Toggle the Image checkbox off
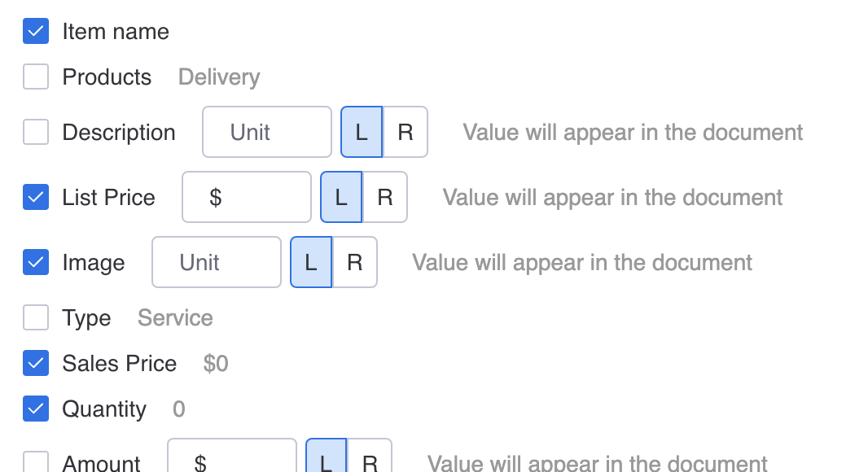868x472 pixels. (36, 262)
